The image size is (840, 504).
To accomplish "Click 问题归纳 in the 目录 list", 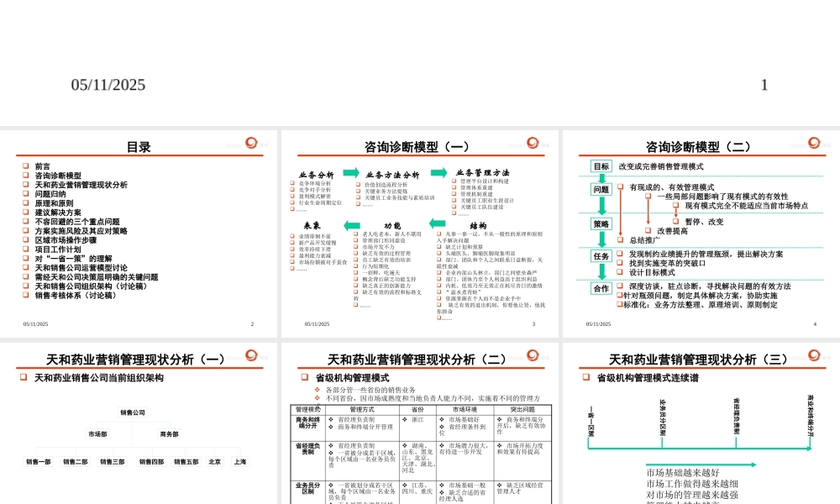I will click(50, 194).
